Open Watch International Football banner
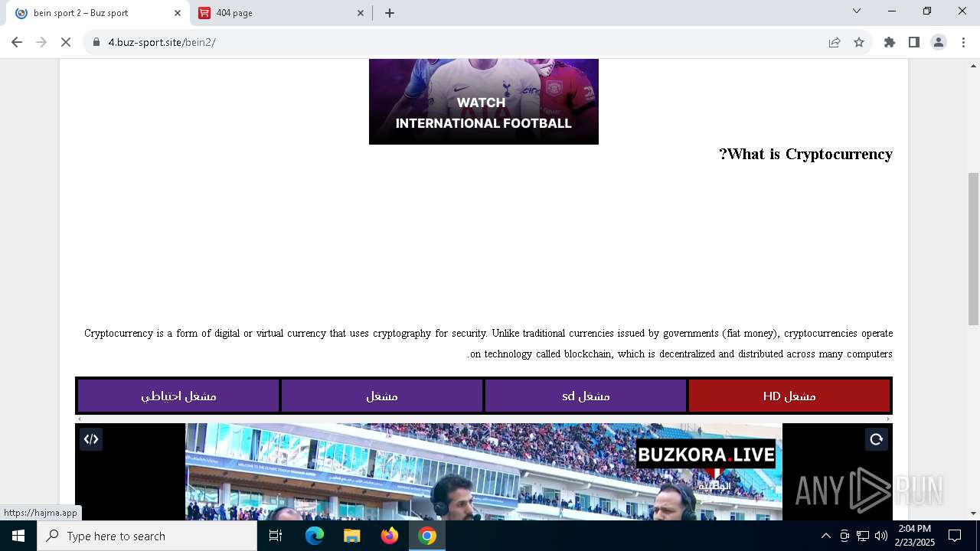The width and height of the screenshot is (980, 551). (484, 101)
